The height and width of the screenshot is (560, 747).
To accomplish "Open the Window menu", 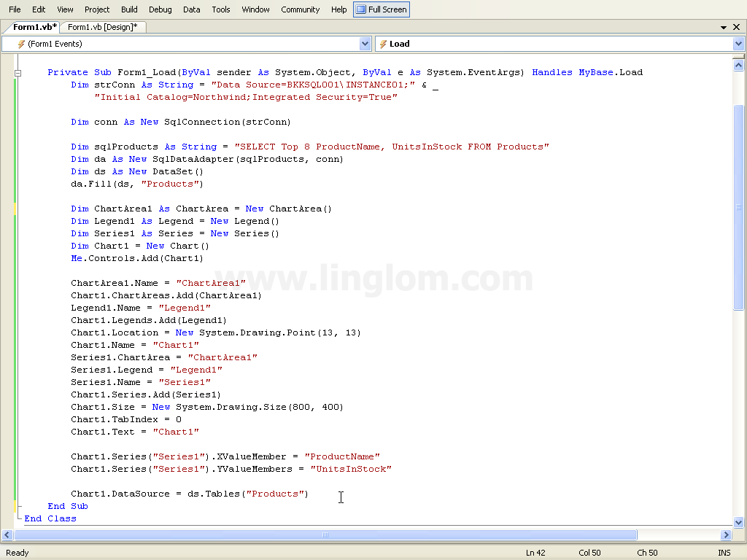I will (255, 9).
